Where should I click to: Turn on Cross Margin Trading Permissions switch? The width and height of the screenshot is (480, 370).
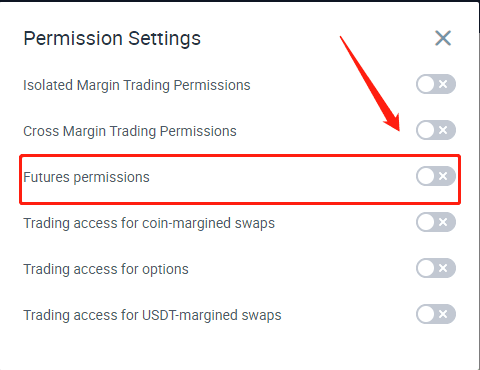[436, 130]
